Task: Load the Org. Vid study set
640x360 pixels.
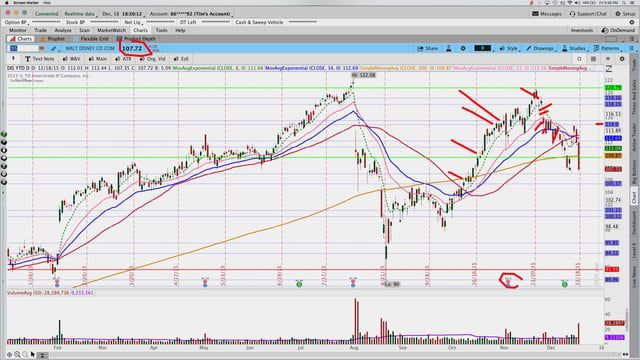Action: point(152,59)
